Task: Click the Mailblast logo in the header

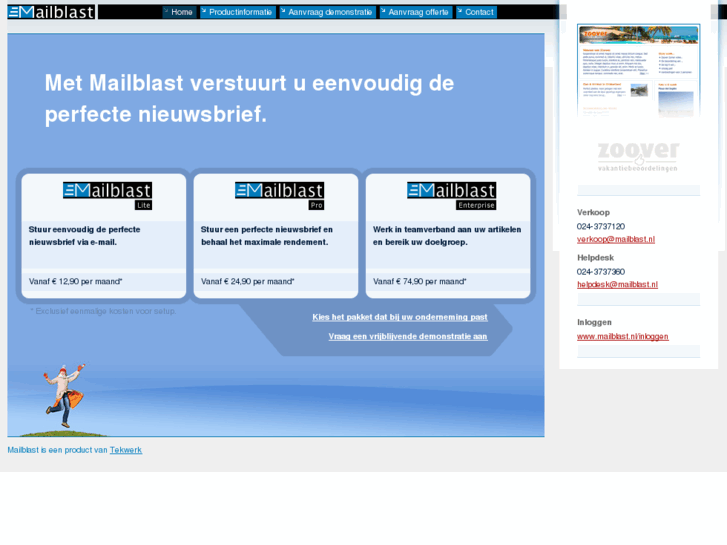Action: (51, 12)
